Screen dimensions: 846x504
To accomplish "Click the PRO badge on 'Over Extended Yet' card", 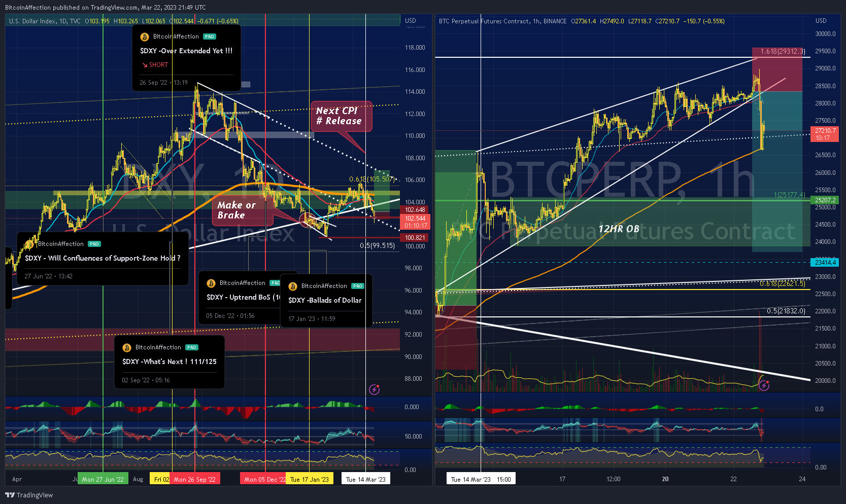I will 210,37.
